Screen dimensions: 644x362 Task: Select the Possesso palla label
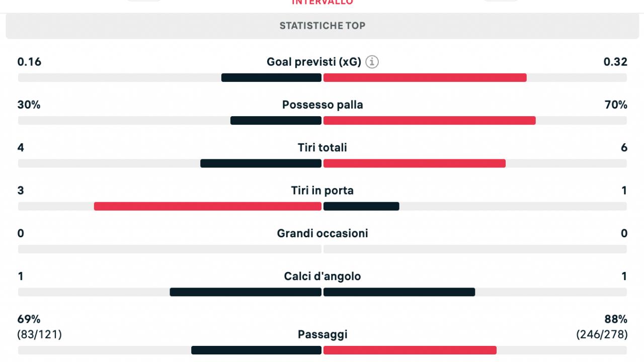(323, 105)
